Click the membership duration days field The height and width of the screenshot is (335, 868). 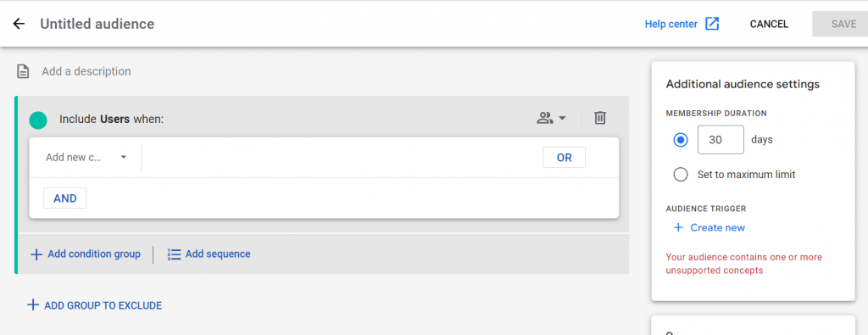(721, 140)
